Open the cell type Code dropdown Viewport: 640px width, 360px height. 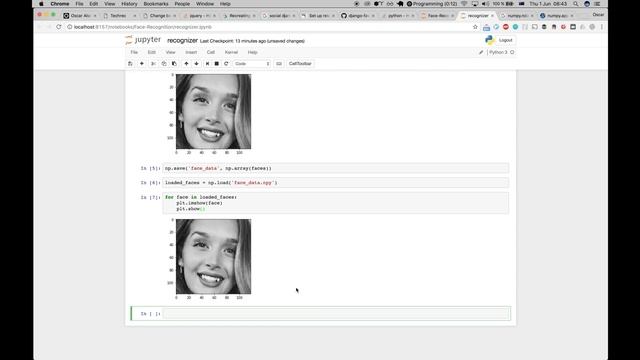point(252,64)
